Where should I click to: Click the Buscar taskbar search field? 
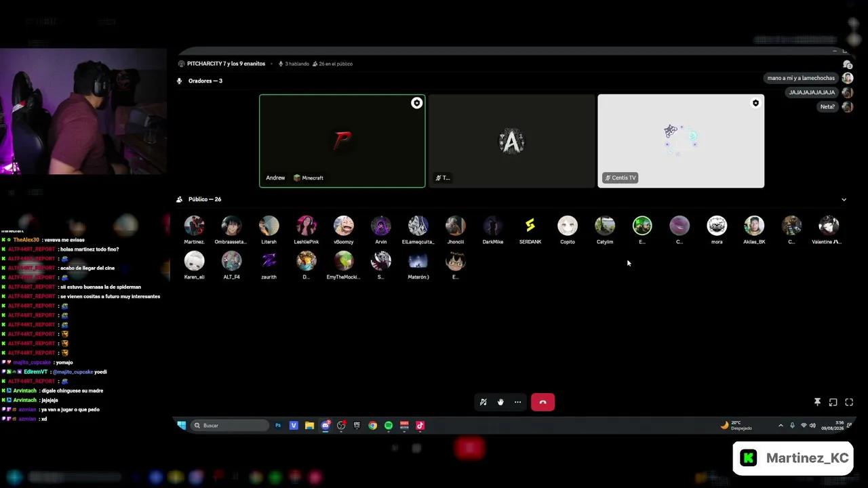pyautogui.click(x=230, y=426)
